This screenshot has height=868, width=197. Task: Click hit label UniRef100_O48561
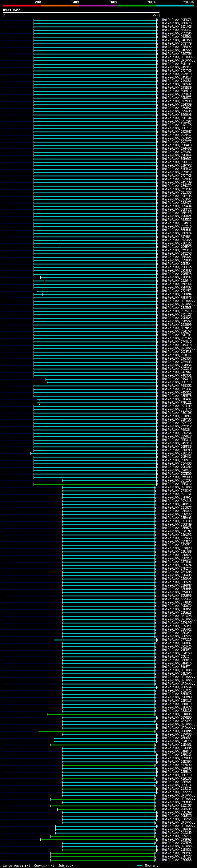tap(176, 37)
